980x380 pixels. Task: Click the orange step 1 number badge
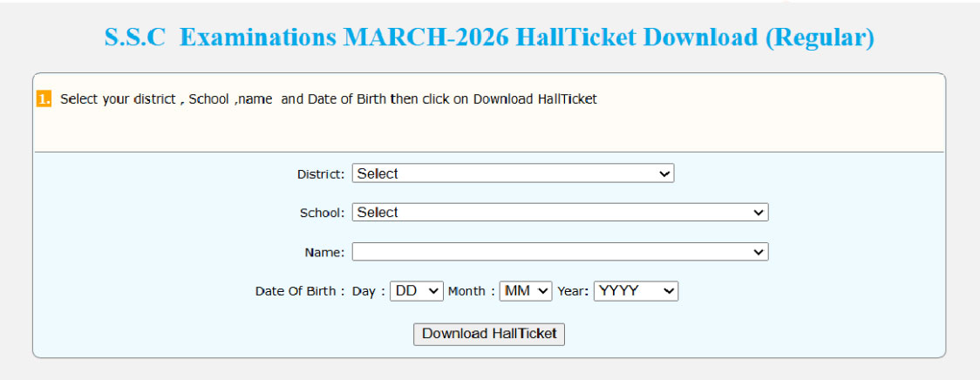point(44,99)
